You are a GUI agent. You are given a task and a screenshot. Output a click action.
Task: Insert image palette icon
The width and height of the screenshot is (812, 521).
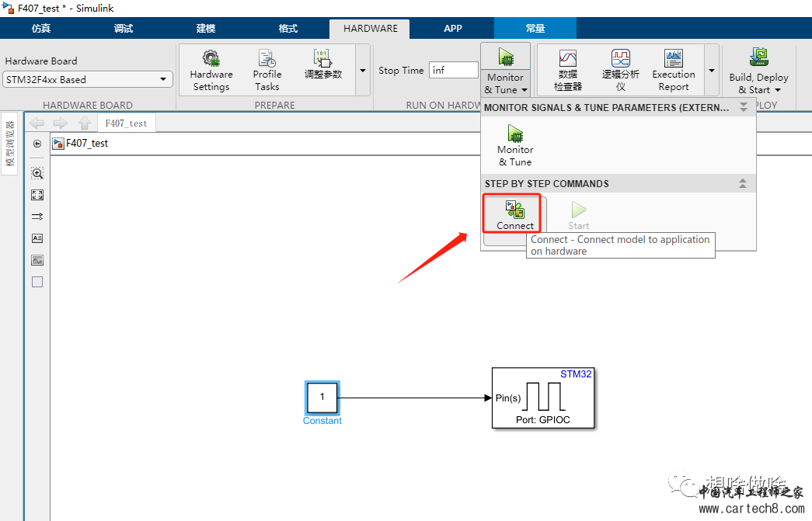coord(37,260)
